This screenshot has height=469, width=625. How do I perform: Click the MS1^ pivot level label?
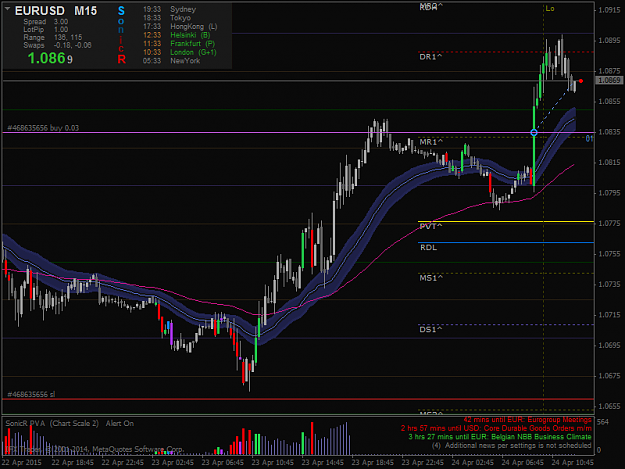click(431, 278)
